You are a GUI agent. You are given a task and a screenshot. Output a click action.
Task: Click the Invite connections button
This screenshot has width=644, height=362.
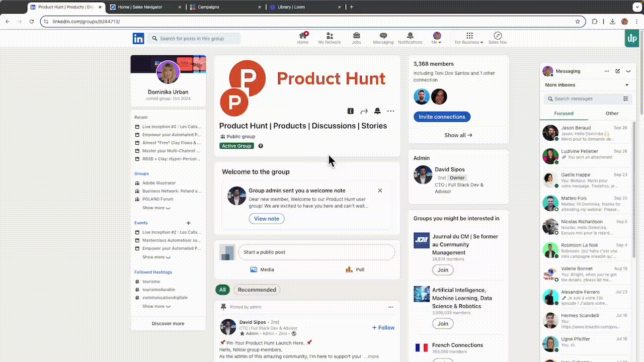click(442, 117)
